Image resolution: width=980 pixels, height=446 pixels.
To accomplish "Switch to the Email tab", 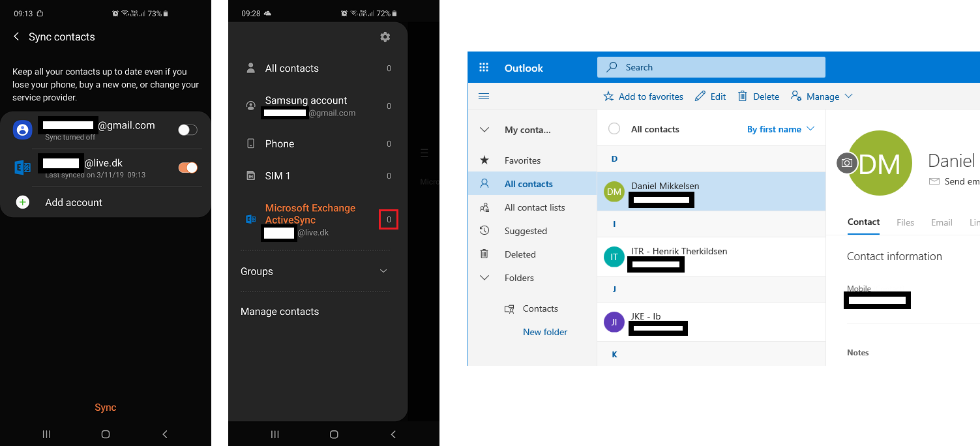I will [x=942, y=222].
